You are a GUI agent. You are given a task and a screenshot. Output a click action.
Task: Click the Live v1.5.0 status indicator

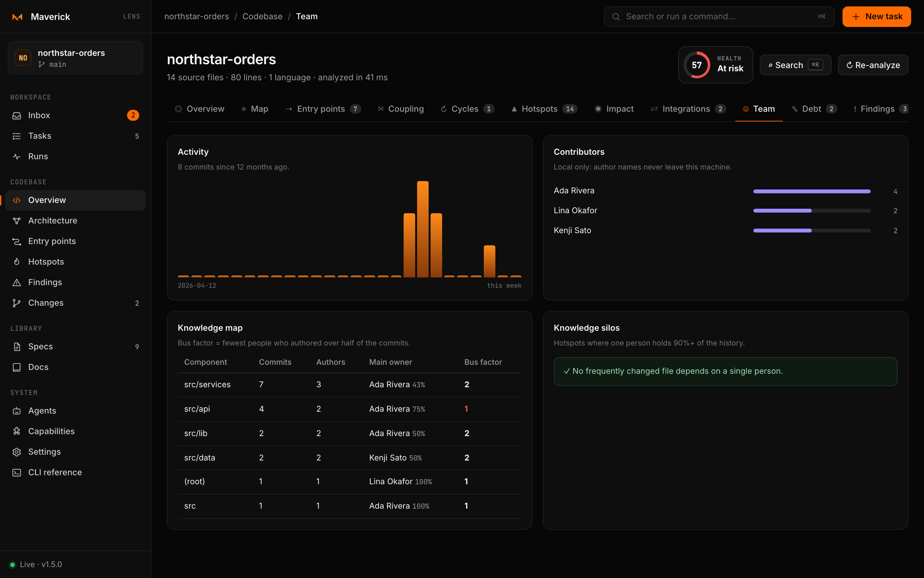click(36, 565)
